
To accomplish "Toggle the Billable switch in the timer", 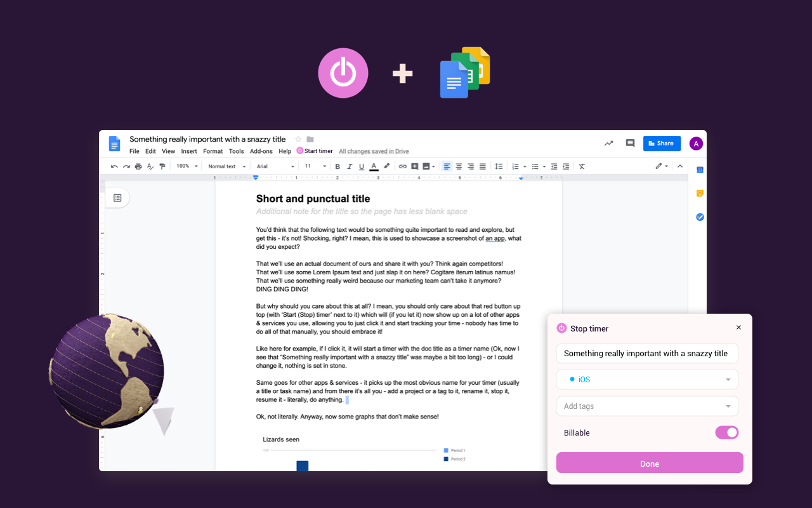I will tap(726, 432).
